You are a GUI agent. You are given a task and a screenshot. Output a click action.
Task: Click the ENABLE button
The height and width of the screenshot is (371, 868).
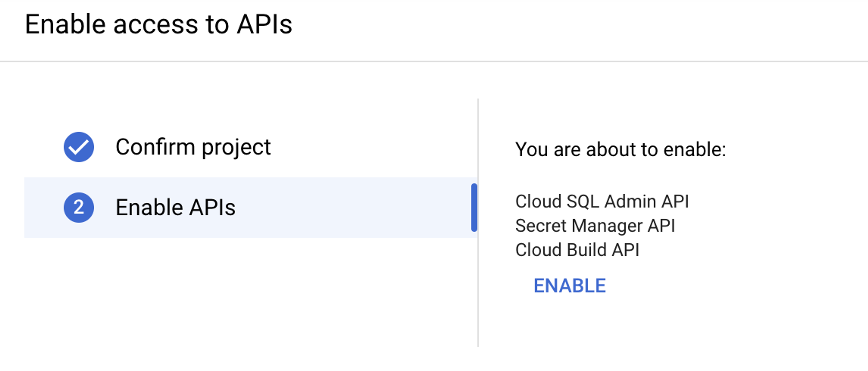tap(569, 286)
